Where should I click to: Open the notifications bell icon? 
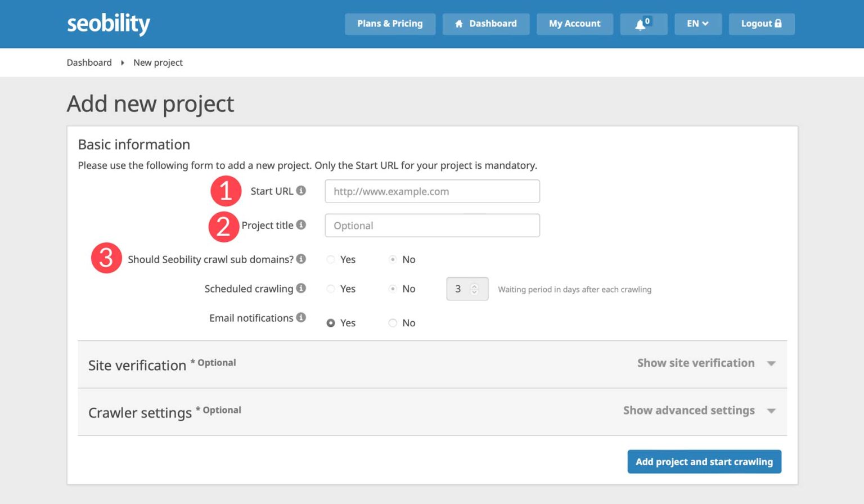click(x=643, y=24)
